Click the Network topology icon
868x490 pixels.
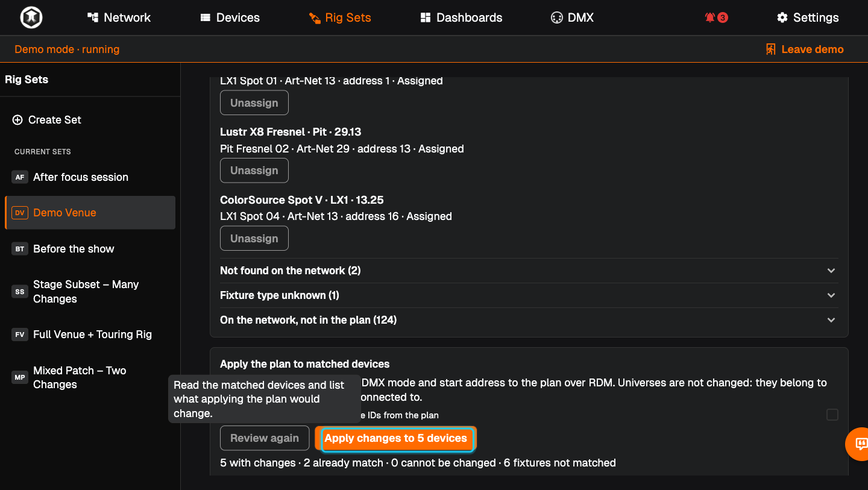(93, 17)
